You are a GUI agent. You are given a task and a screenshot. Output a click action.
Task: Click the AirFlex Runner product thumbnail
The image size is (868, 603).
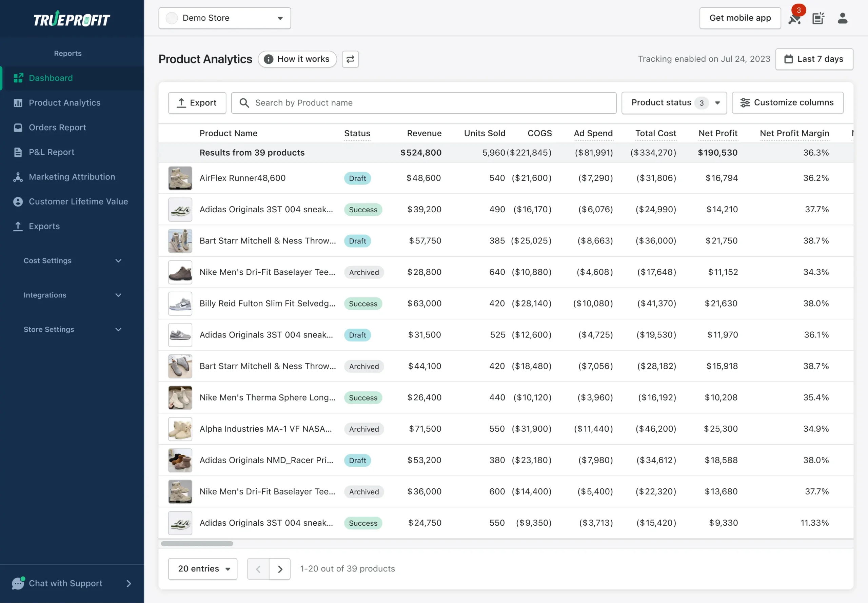[x=180, y=178]
